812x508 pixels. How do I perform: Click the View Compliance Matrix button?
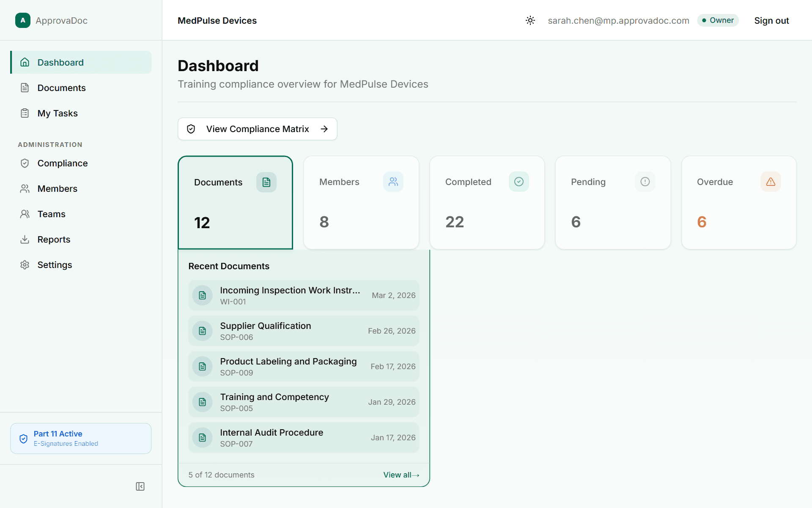click(x=257, y=129)
